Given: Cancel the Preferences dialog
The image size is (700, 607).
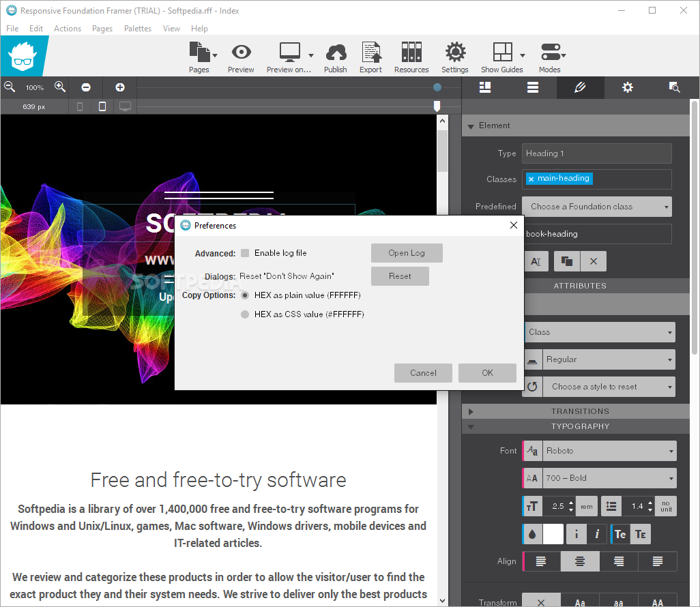Looking at the screenshot, I should pos(423,373).
